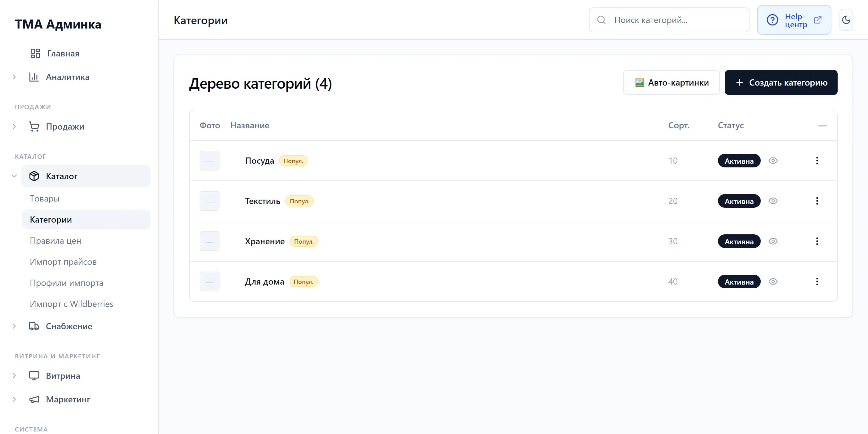This screenshot has height=434, width=868.
Task: Click the Текстиль photo placeholder thumbnail
Action: (209, 201)
